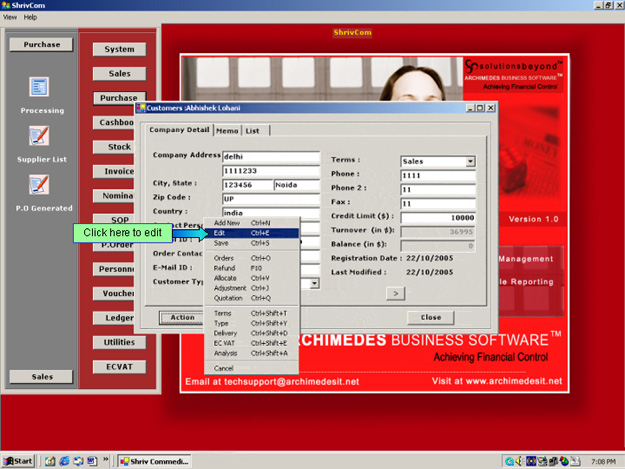Viewport: 625px width, 469px height.
Task: Open the Supplier List icon
Action: 40,136
